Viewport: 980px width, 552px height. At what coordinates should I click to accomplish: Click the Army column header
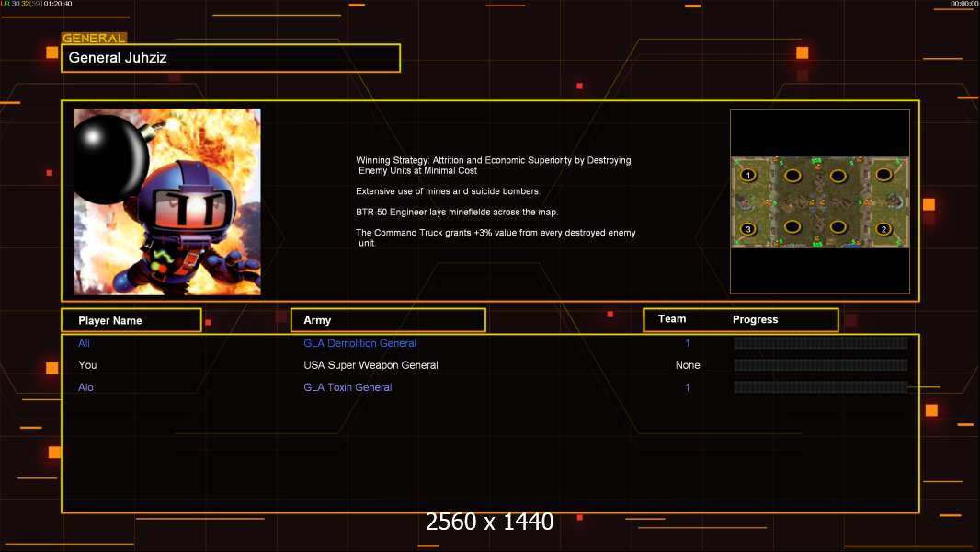point(388,320)
